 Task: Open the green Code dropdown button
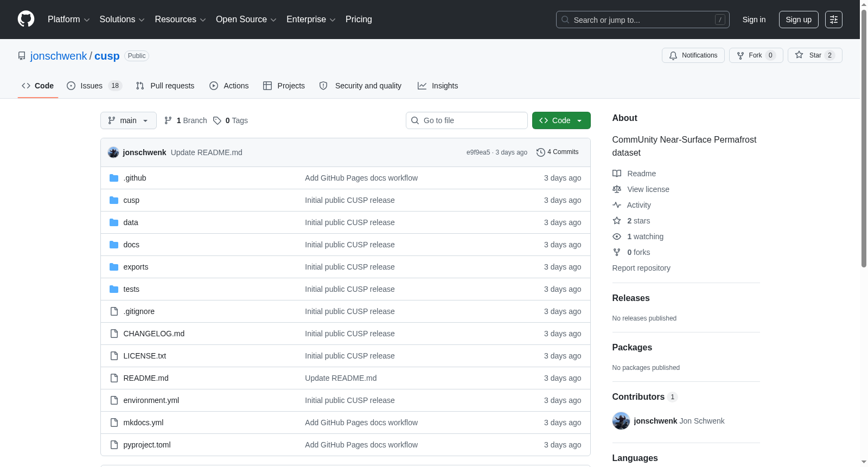[x=561, y=120]
